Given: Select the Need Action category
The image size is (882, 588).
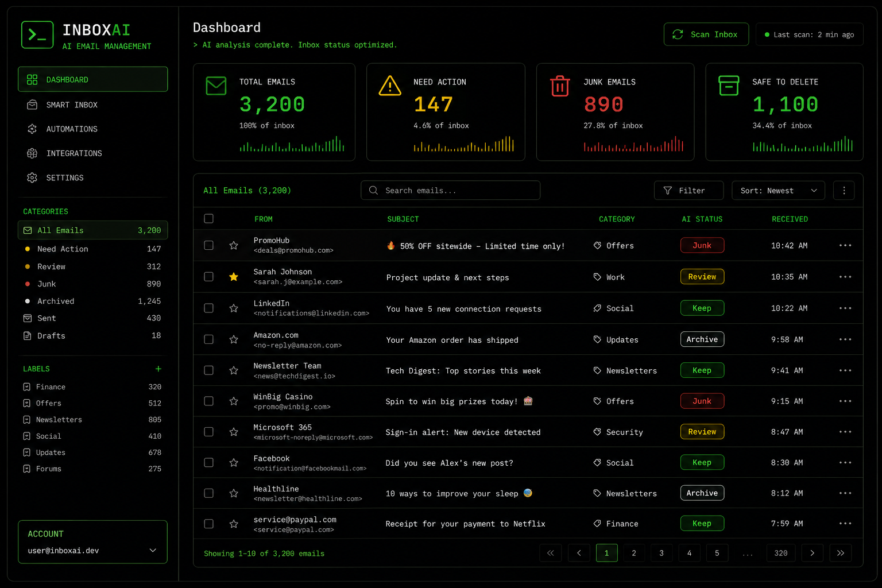Looking at the screenshot, I should [92, 249].
